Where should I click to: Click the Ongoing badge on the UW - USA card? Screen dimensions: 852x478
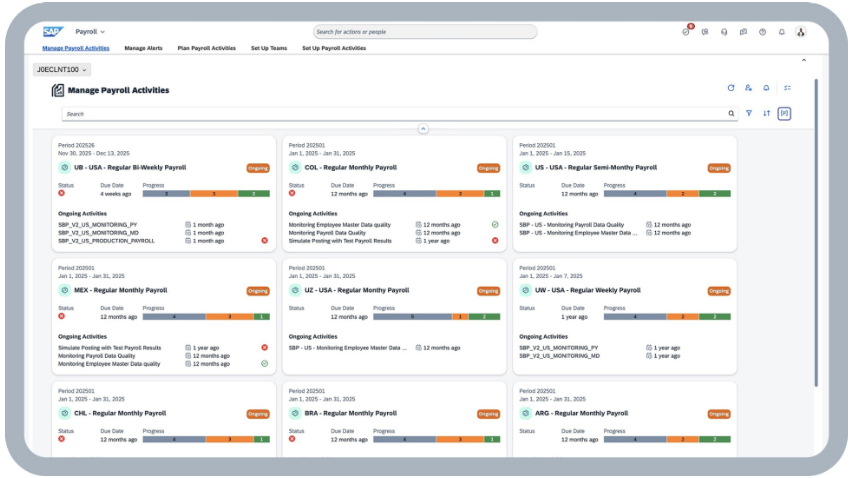(x=719, y=291)
